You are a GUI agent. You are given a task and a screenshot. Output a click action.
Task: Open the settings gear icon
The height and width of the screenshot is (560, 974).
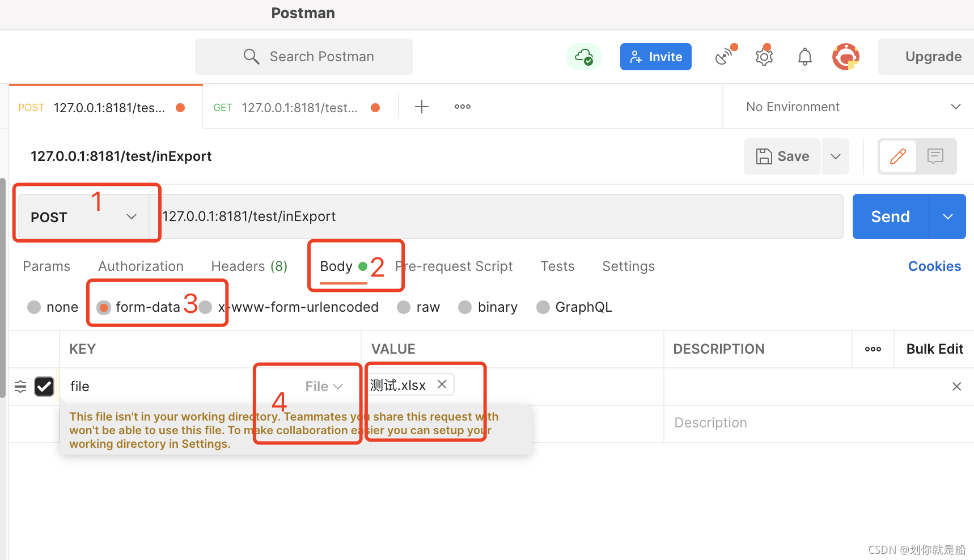click(764, 57)
